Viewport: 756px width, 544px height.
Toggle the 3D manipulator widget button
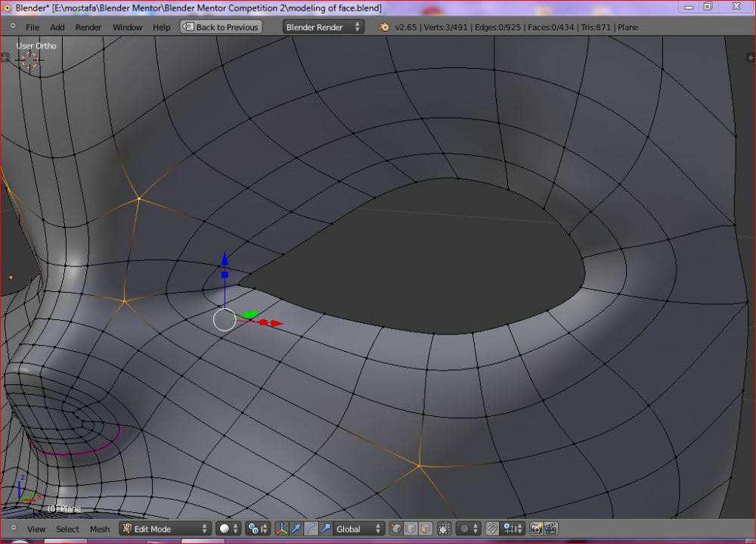click(281, 529)
